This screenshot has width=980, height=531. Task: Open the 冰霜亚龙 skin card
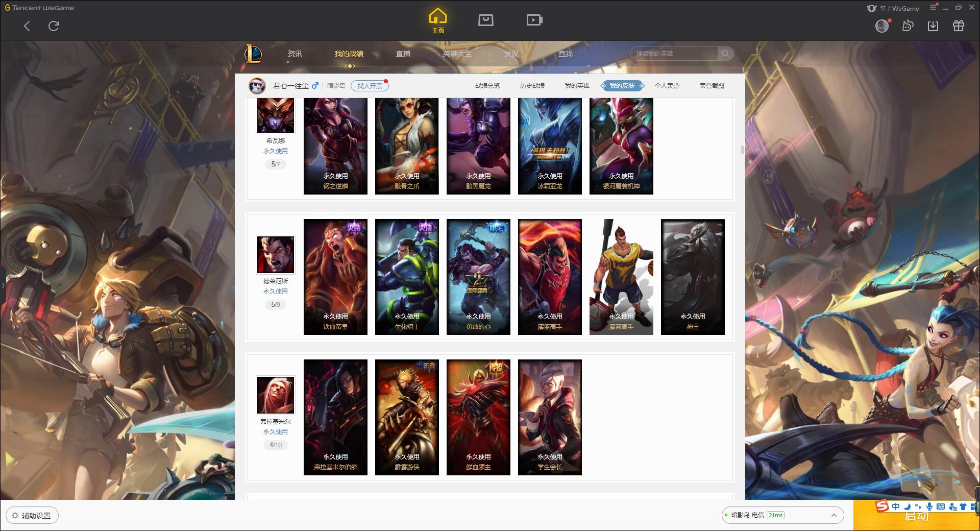coord(550,147)
